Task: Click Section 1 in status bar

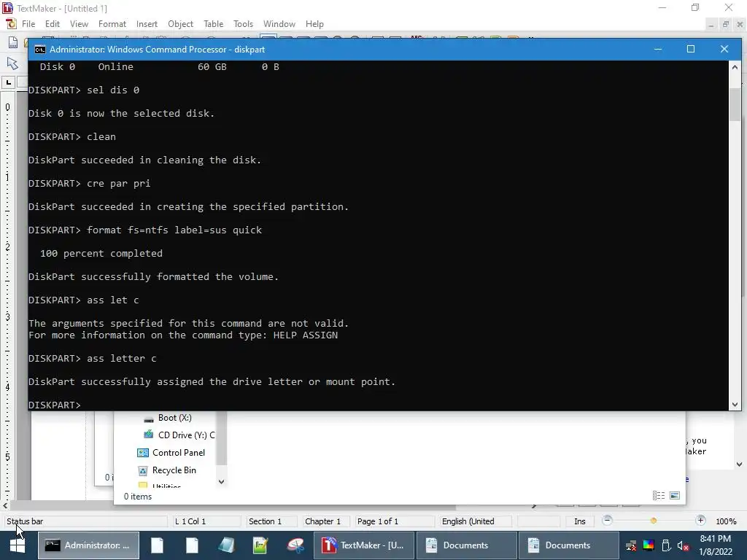Action: pyautogui.click(x=270, y=521)
